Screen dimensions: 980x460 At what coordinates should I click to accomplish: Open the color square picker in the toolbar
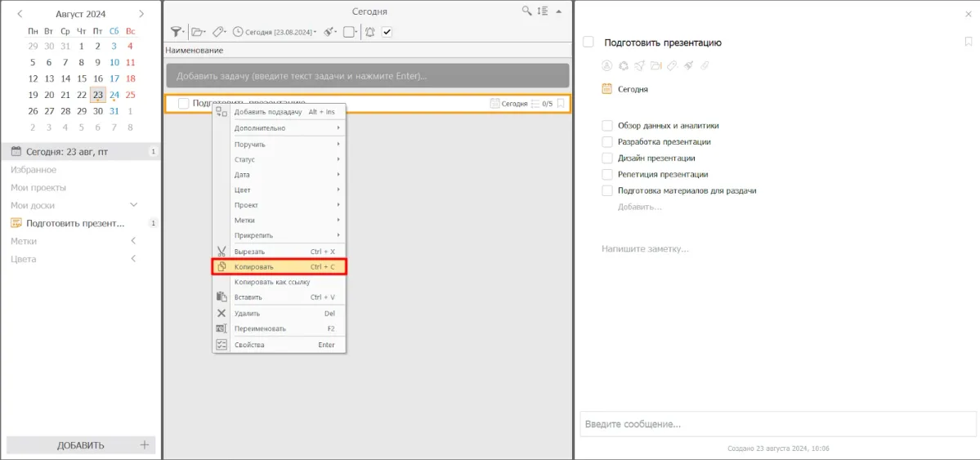tap(350, 32)
